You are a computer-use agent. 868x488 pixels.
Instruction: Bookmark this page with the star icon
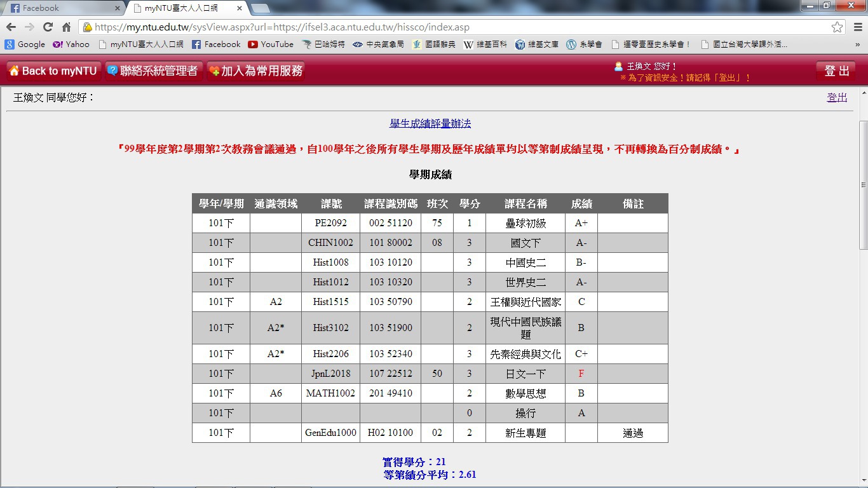click(x=837, y=27)
